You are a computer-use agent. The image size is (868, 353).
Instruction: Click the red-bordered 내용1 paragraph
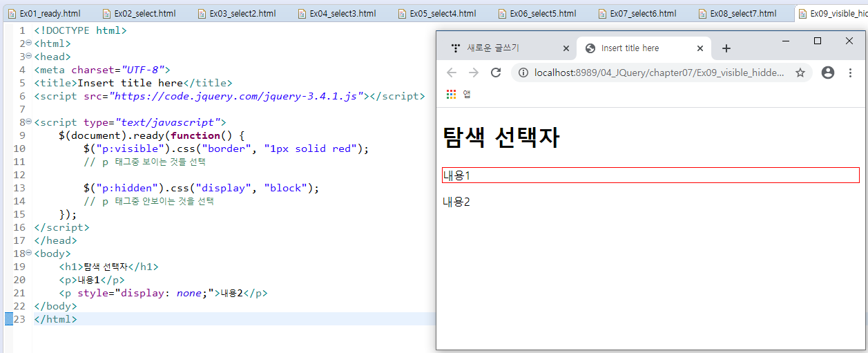(650, 175)
